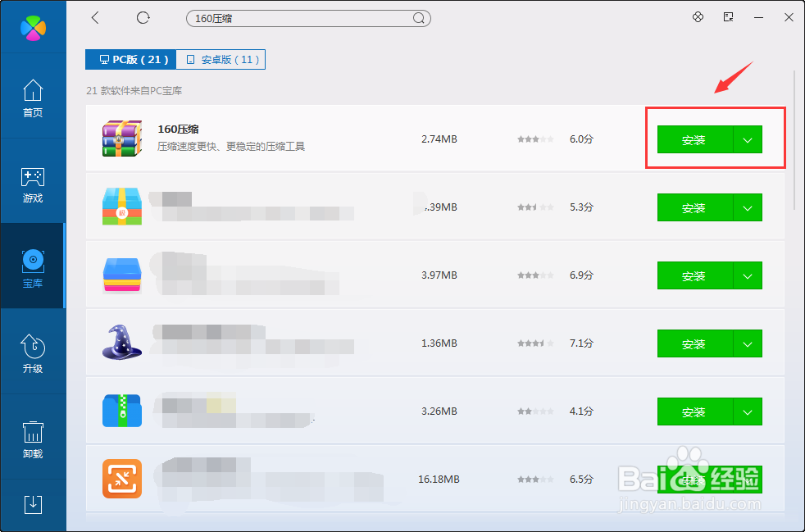Screen dimensions: 805x532
Task: Click description 压缩速度更快、更稳定的压缩工具
Action: tap(231, 147)
